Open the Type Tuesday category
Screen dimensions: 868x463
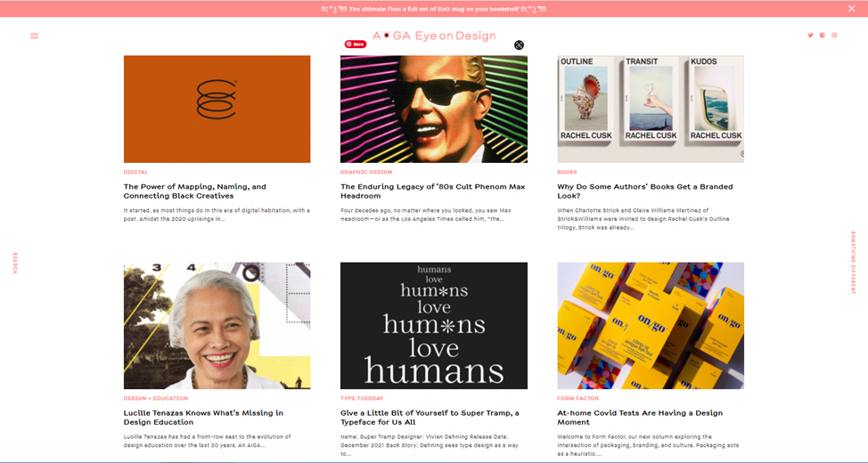(361, 398)
